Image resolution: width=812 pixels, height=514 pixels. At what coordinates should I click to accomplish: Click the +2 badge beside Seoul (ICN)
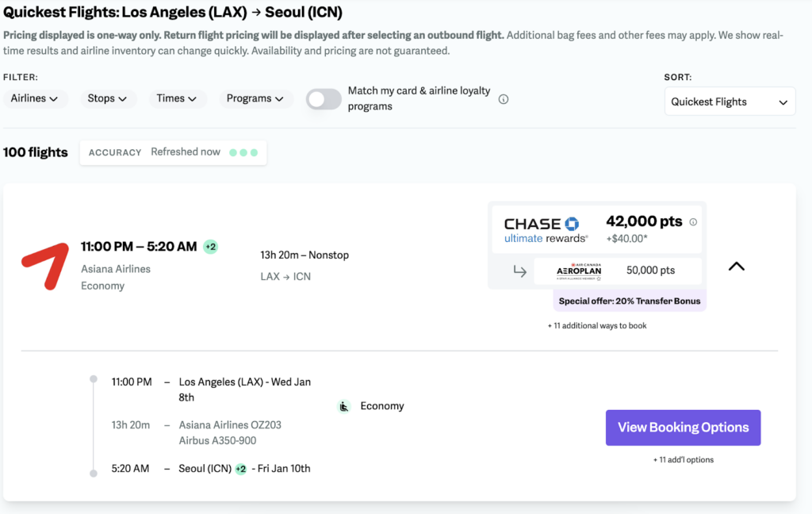241,469
